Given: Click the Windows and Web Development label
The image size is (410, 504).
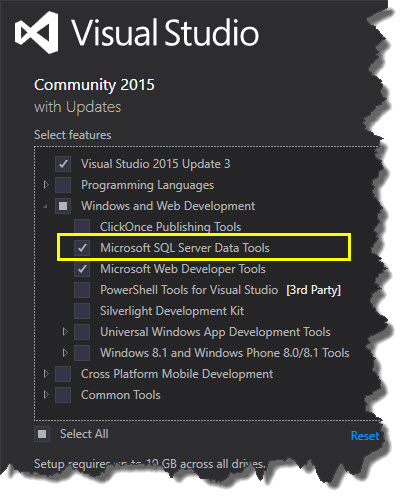Looking at the screenshot, I should coord(168,206).
